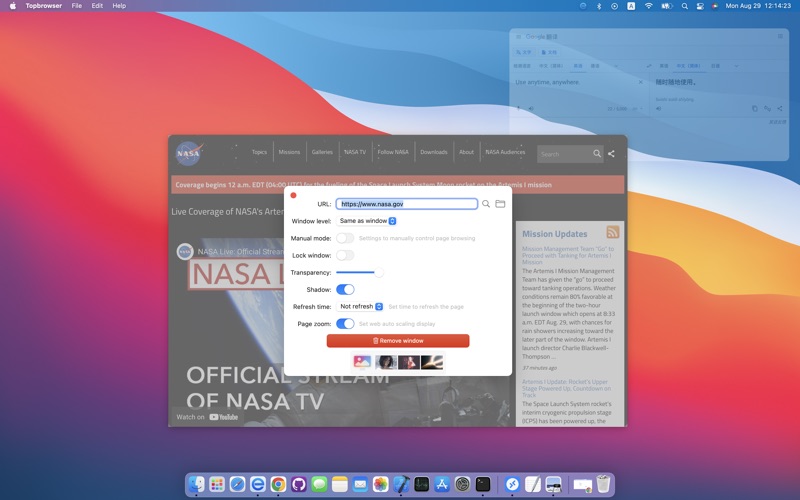This screenshot has width=800, height=500.
Task: Select Missions in the NASA navigation
Action: point(289,152)
